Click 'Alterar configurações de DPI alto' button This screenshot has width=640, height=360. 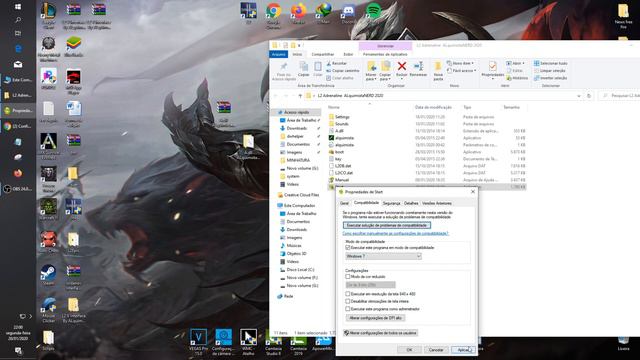coord(376,318)
